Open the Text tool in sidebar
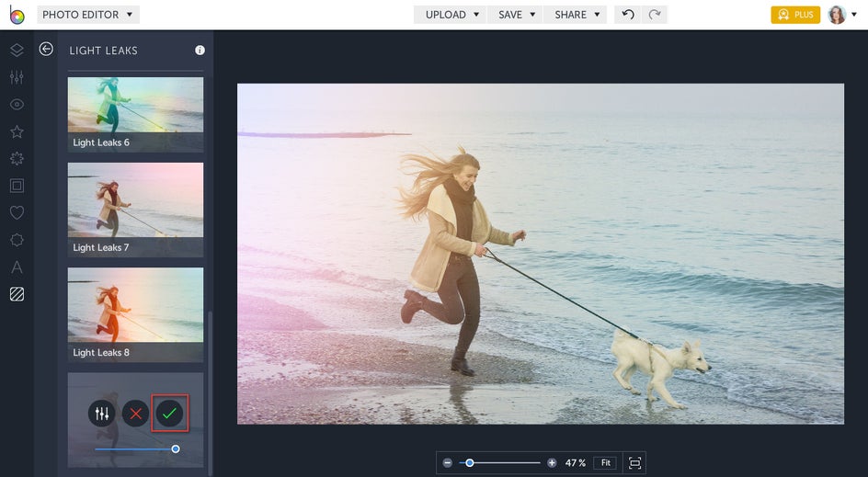Screen dimensions: 868x477 (17, 267)
